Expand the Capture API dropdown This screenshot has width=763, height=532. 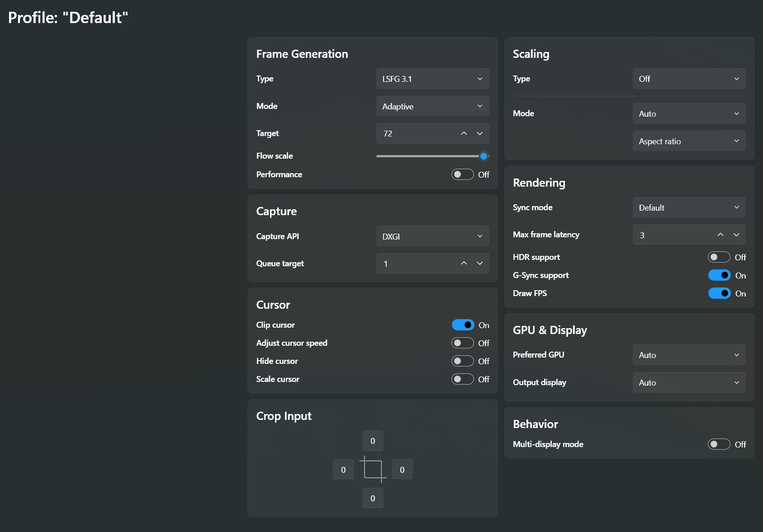(432, 236)
